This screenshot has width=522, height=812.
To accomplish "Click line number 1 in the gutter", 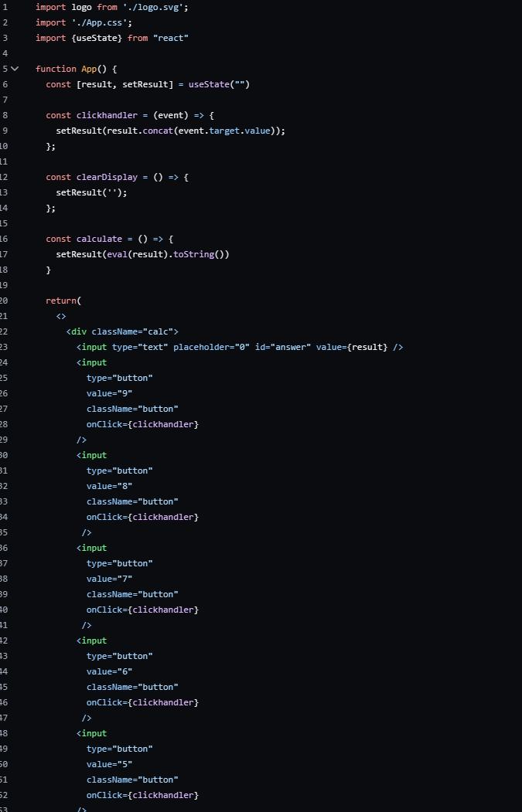I will tap(5, 7).
